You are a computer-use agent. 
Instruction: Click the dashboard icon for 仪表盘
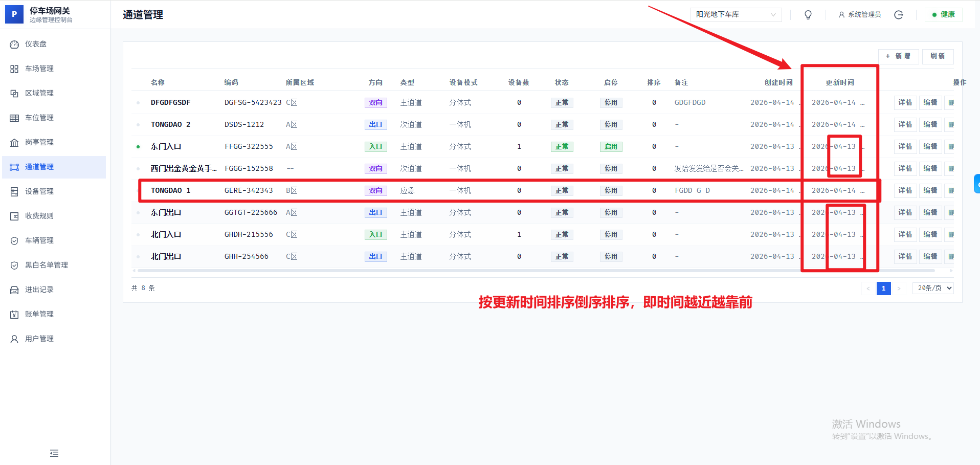[x=14, y=45]
